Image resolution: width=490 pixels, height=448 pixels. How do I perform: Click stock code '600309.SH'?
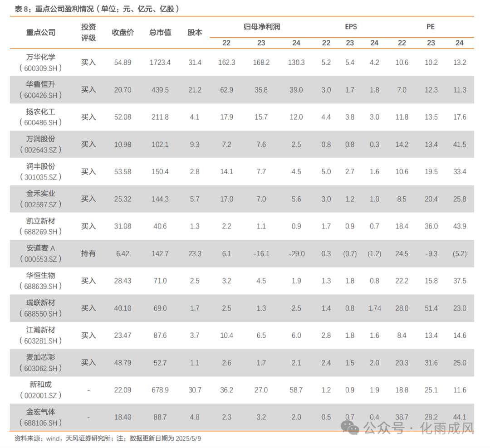point(41,68)
